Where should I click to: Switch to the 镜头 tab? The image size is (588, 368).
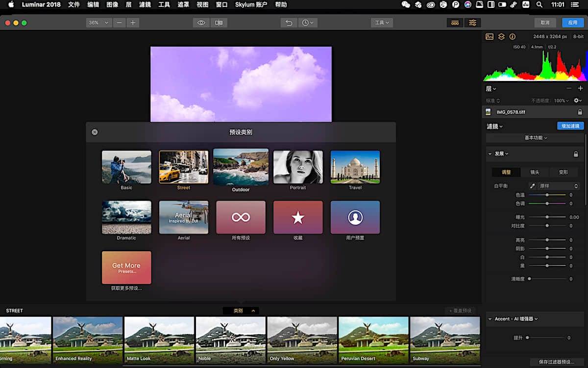pyautogui.click(x=535, y=172)
